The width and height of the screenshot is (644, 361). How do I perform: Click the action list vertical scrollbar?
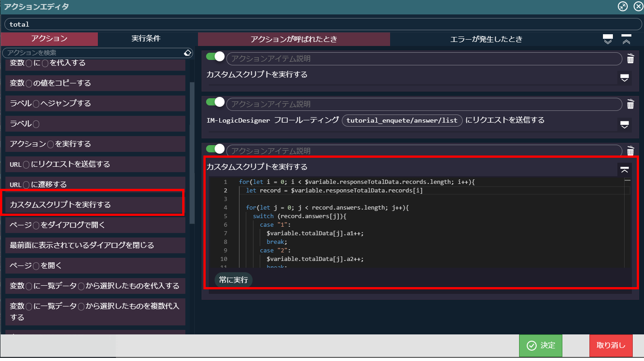click(192, 153)
